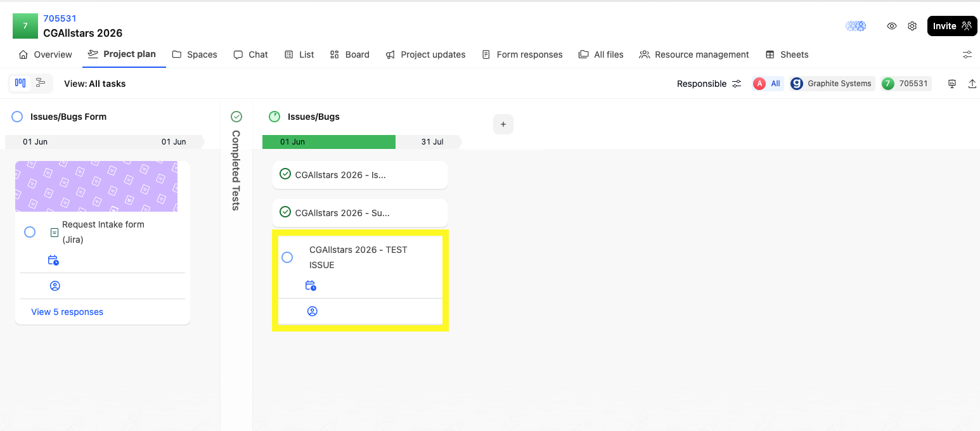Toggle the eye watch icon in header
Viewport: 980px width, 431px height.
coord(892,26)
